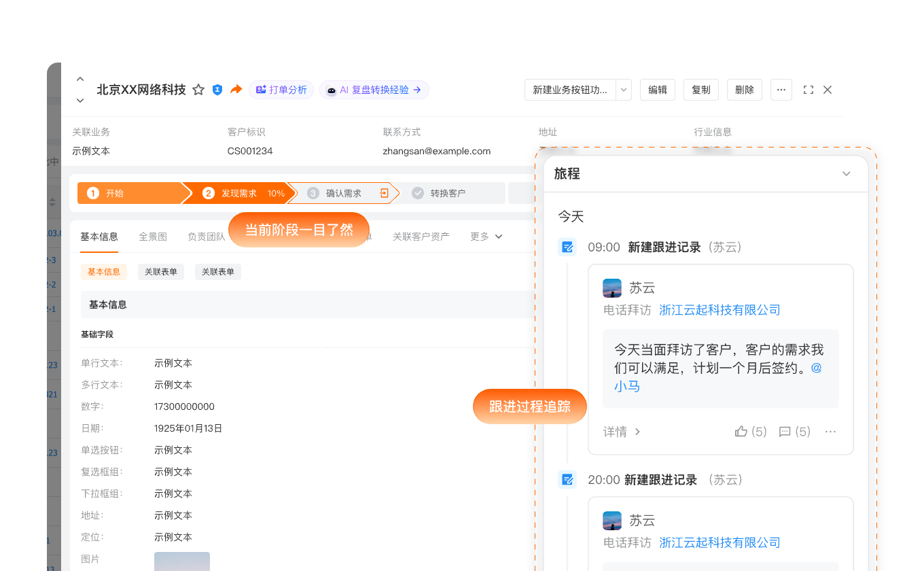
Task: Like the 09:00 follow-up record
Action: click(751, 432)
